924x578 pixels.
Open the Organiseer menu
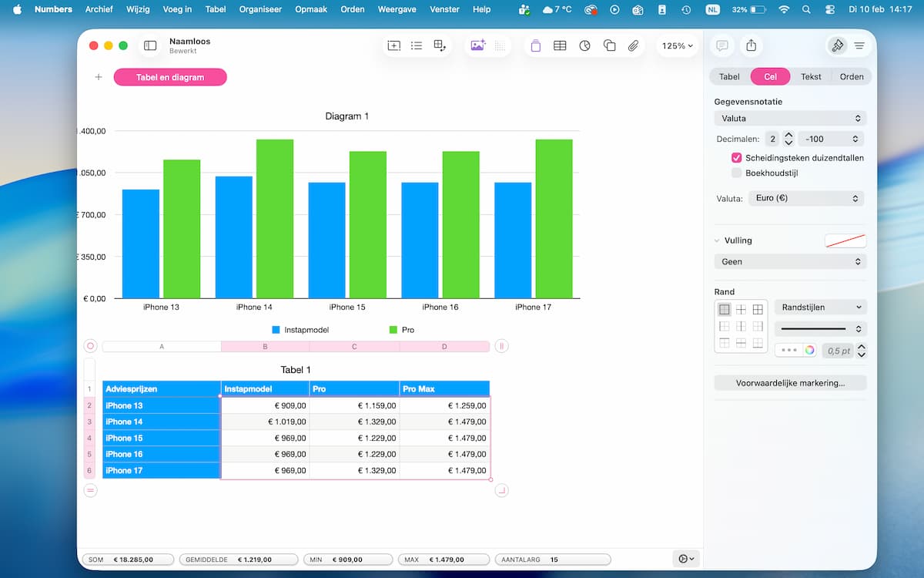[262, 9]
